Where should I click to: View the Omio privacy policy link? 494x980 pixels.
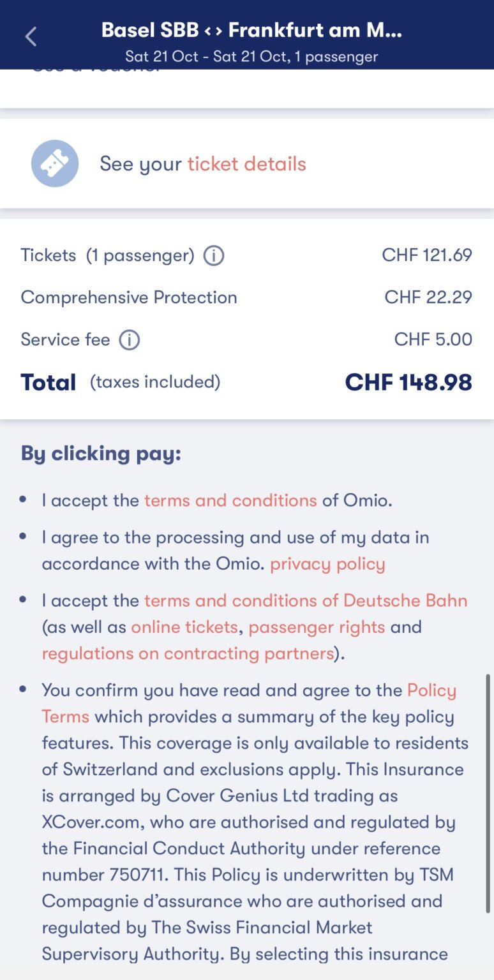pyautogui.click(x=327, y=564)
